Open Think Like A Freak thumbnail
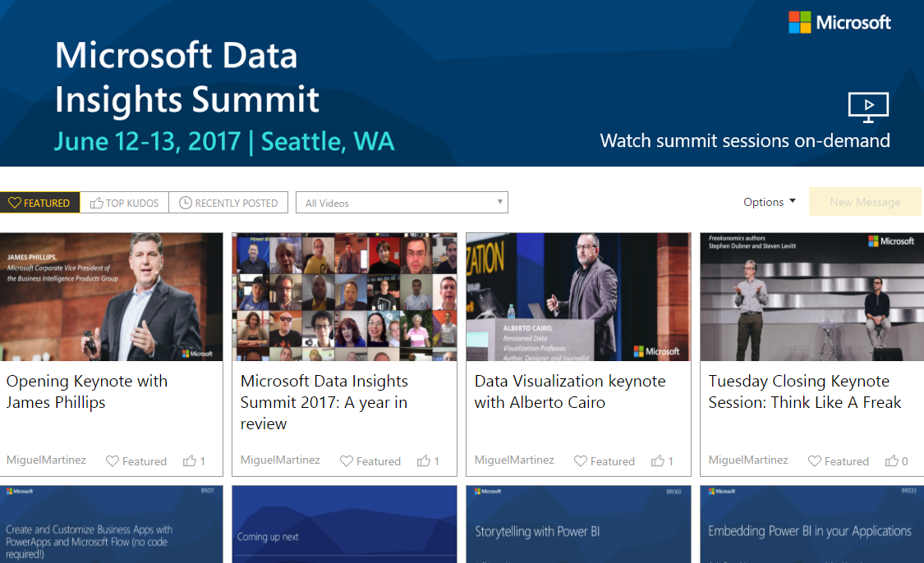This screenshot has width=924, height=563. point(812,297)
